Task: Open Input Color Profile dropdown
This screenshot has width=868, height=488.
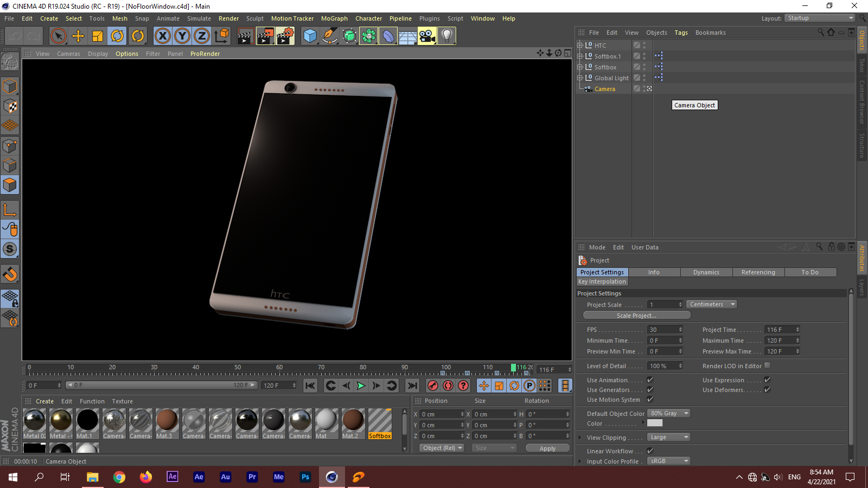Action: coord(669,461)
